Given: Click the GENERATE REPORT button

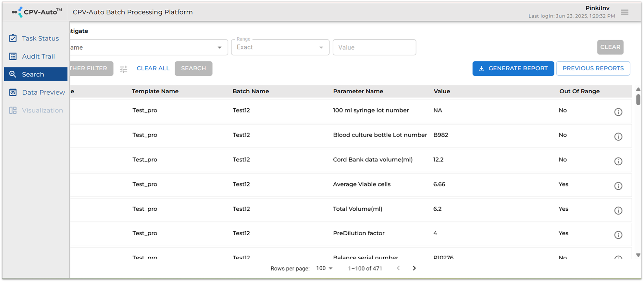Looking at the screenshot, I should coord(513,68).
